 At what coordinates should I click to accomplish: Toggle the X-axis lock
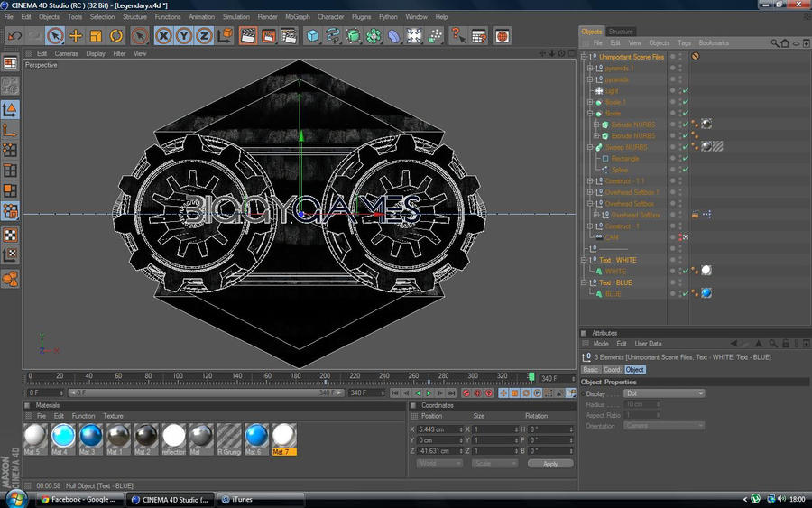[x=163, y=36]
